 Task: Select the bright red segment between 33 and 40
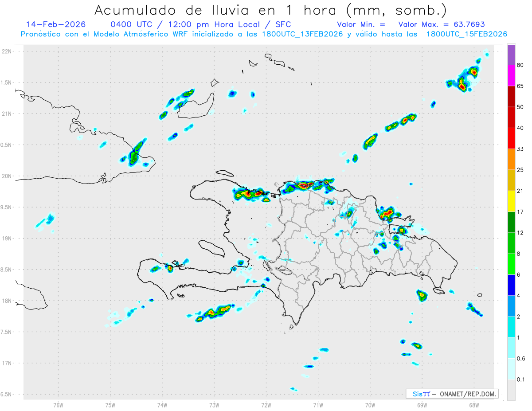point(511,138)
